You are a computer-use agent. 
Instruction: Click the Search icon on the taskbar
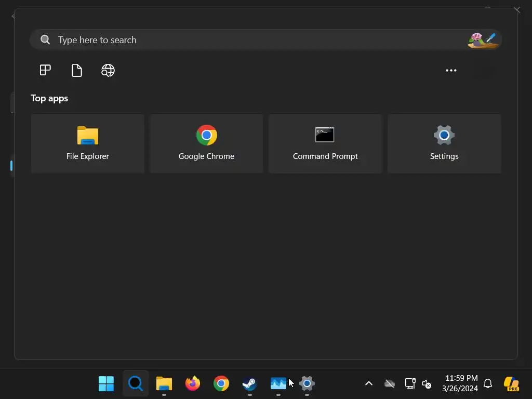[136, 384]
